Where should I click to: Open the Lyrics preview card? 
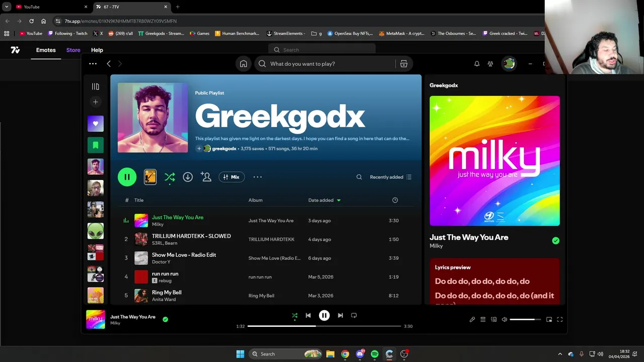click(495, 282)
